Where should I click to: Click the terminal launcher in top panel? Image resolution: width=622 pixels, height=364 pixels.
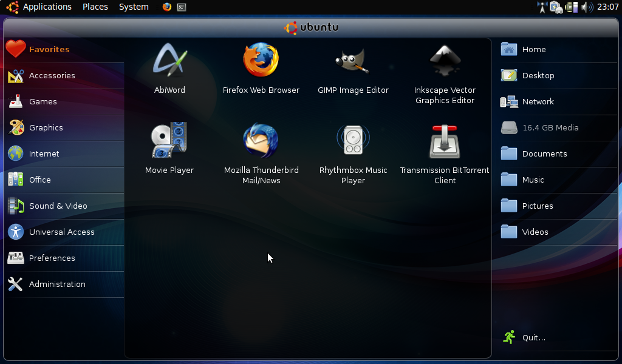coord(182,7)
